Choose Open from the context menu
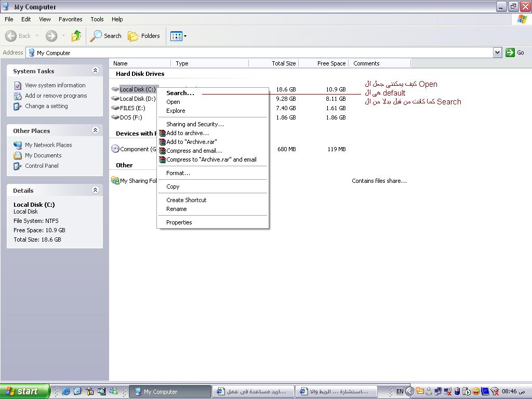 click(173, 102)
